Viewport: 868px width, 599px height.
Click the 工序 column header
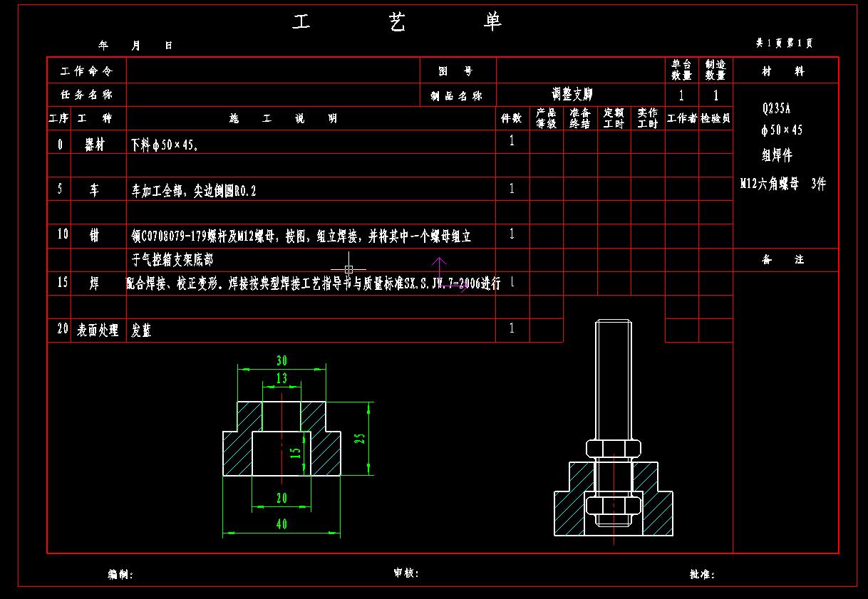[x=58, y=118]
